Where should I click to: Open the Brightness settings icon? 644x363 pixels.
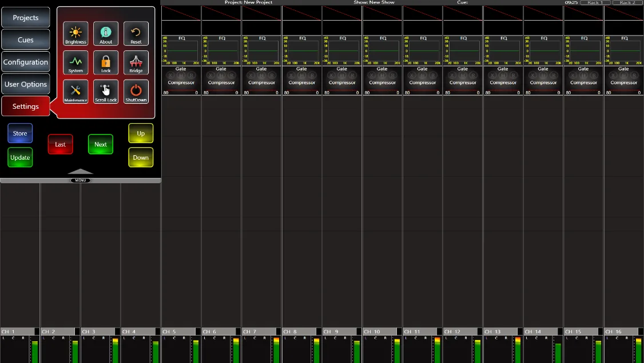(75, 33)
